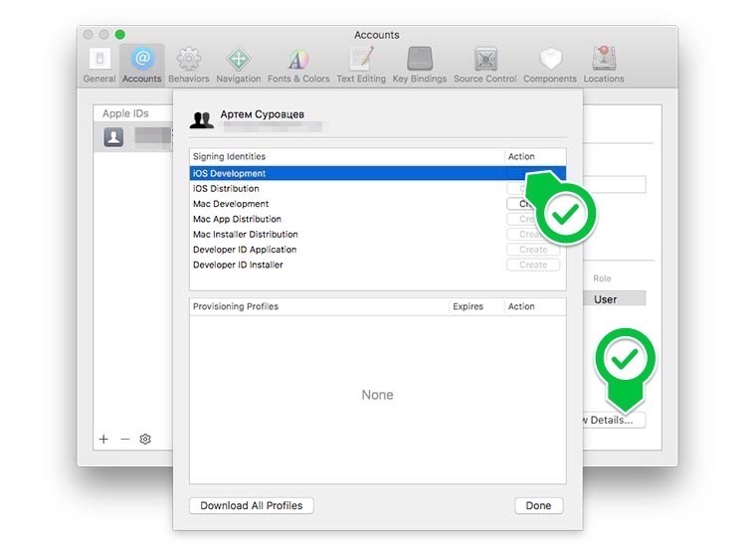Select iOS Distribution signing identity row
This screenshot has height=547, width=756.
[378, 188]
